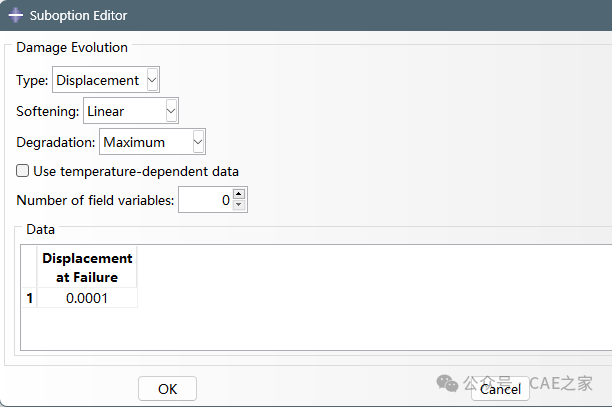612x407 pixels.
Task: Dismiss the dialog with Cancel button
Action: [x=500, y=389]
